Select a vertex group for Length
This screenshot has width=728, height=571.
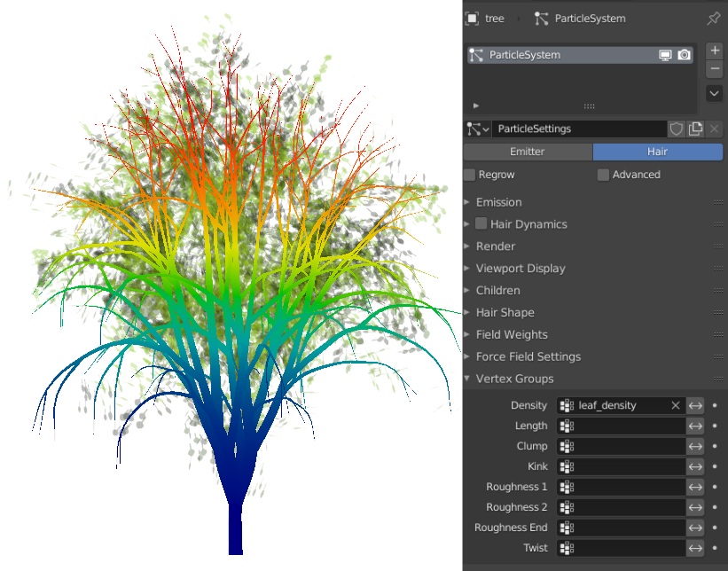[622, 426]
